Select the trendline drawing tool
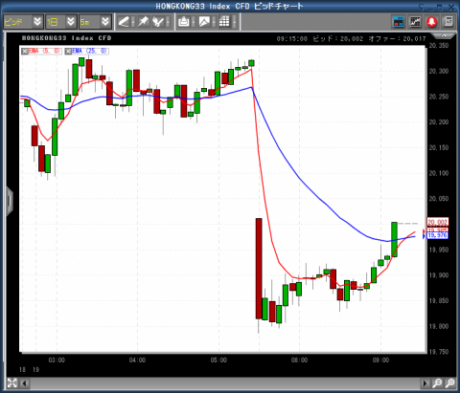 (124, 22)
